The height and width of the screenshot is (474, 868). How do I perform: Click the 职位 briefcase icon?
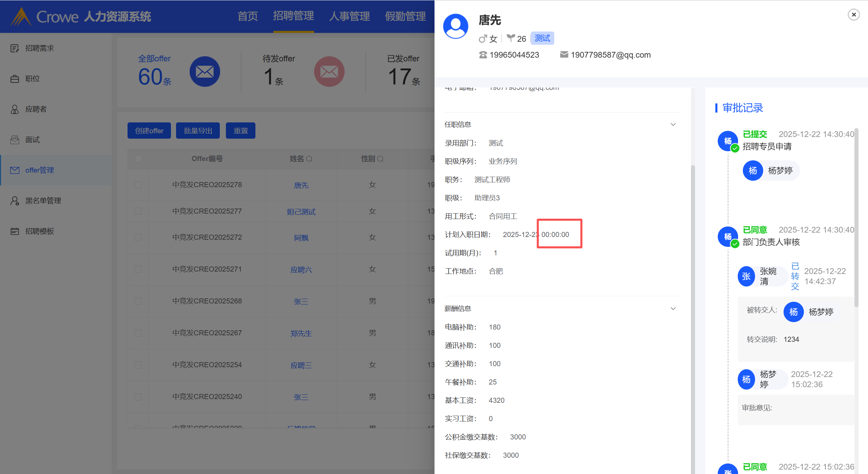(15, 79)
